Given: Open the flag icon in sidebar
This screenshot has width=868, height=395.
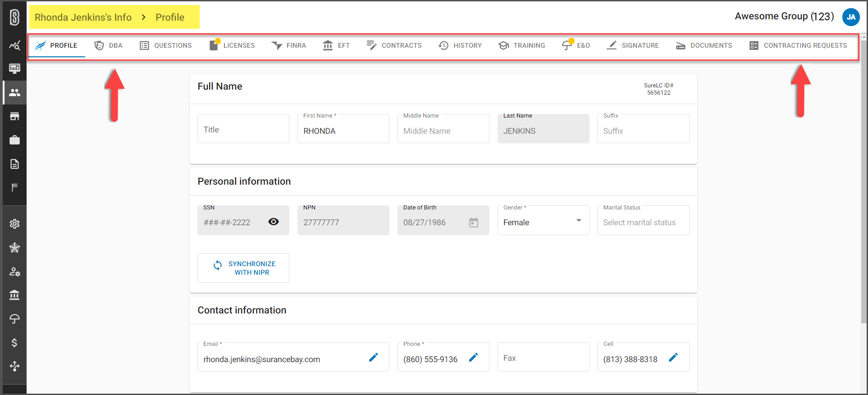Looking at the screenshot, I should 14,187.
